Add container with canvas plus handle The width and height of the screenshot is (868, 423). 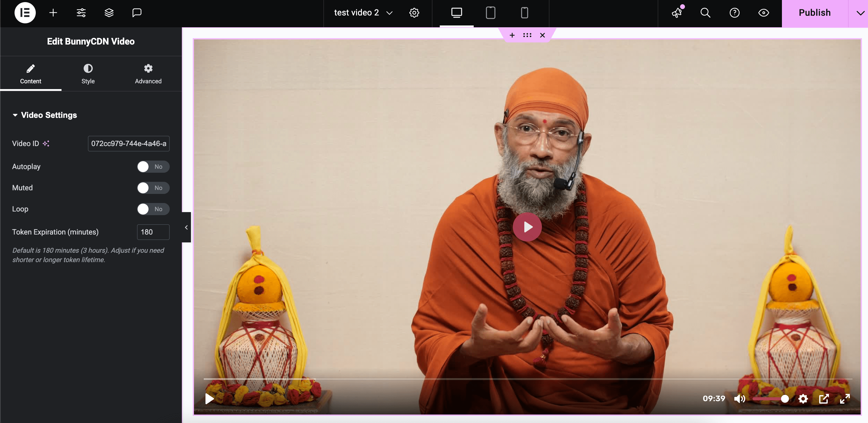pos(512,35)
